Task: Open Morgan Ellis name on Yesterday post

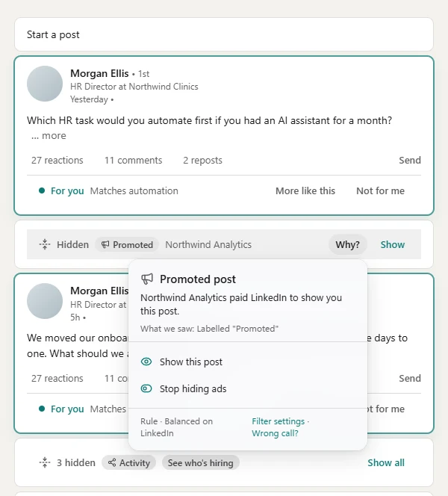Action: [99, 73]
